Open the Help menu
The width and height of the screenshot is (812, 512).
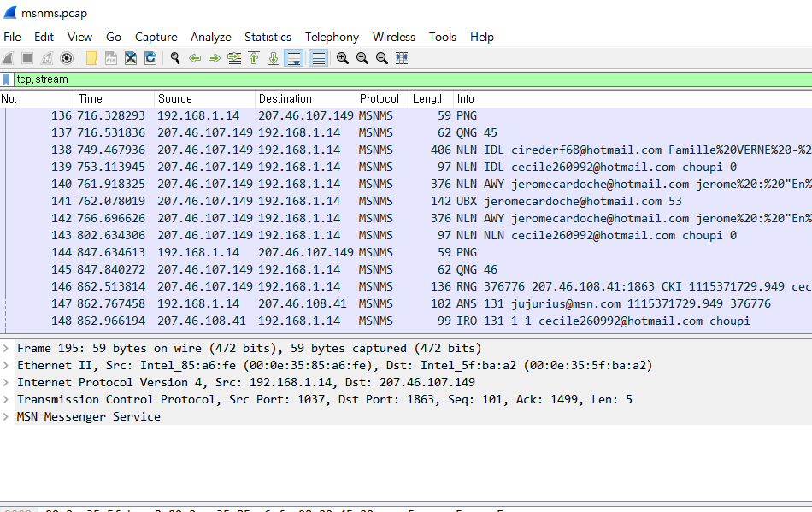pos(481,37)
